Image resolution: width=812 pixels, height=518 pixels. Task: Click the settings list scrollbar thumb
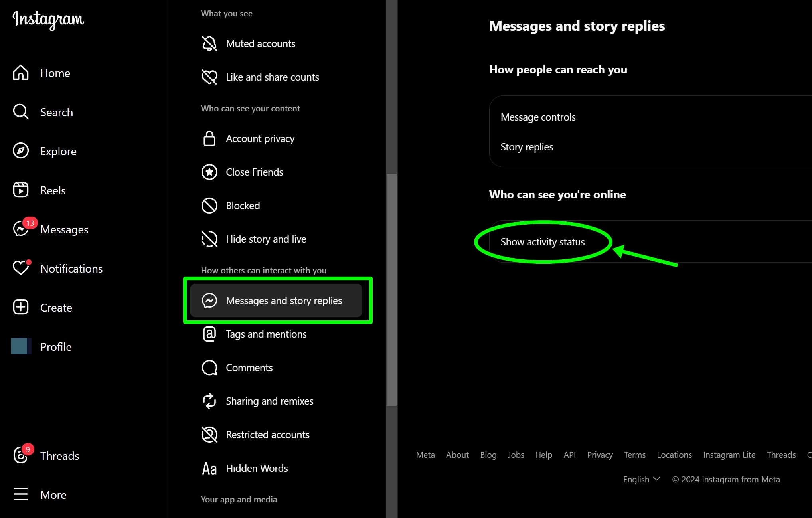pyautogui.click(x=391, y=290)
